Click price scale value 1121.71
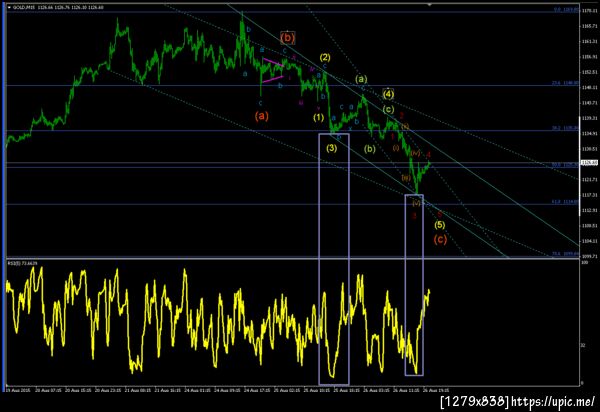The height and width of the screenshot is (412, 600). pos(590,179)
